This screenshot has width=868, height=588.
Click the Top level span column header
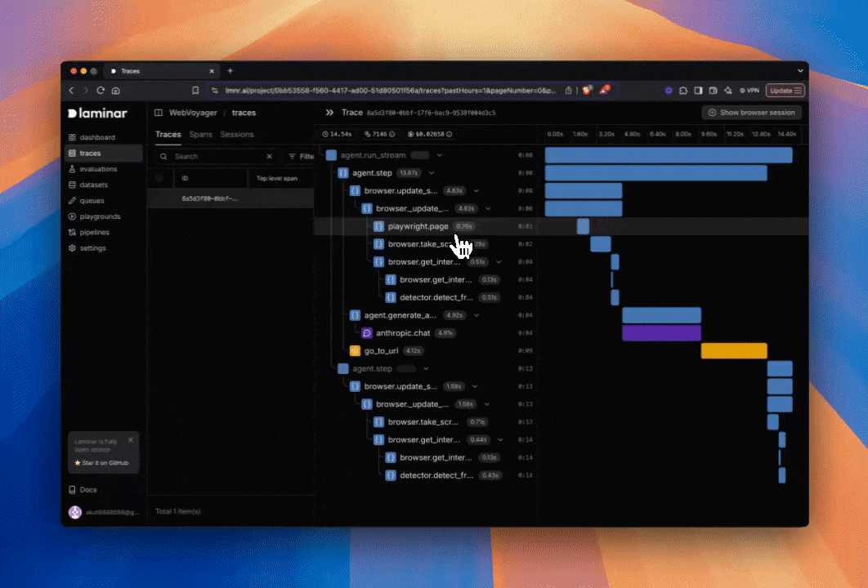coord(277,179)
